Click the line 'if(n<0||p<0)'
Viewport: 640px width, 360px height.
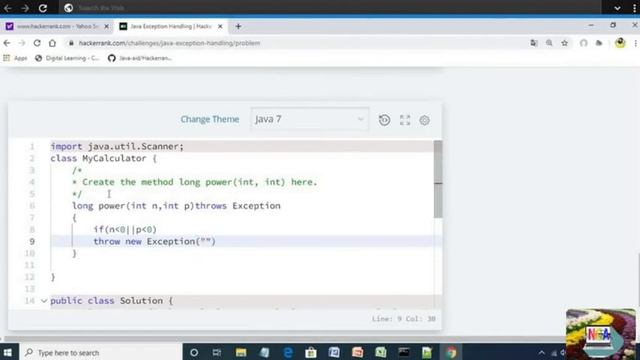pyautogui.click(x=125, y=229)
